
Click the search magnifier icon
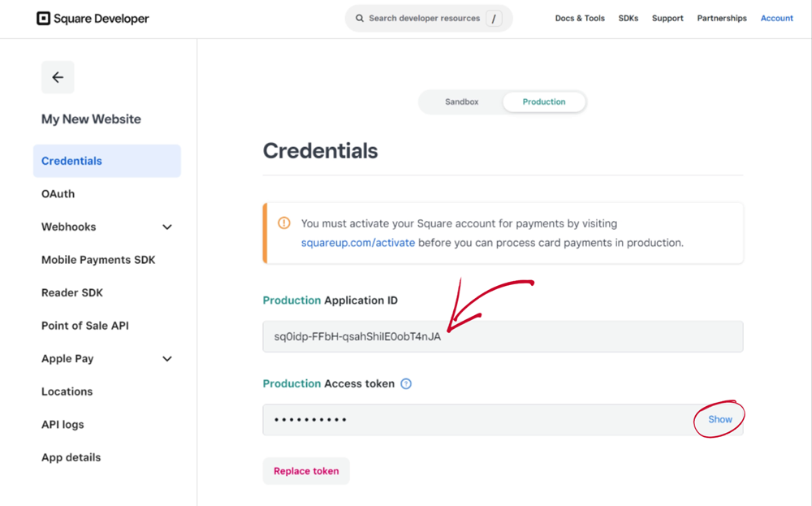pos(360,18)
